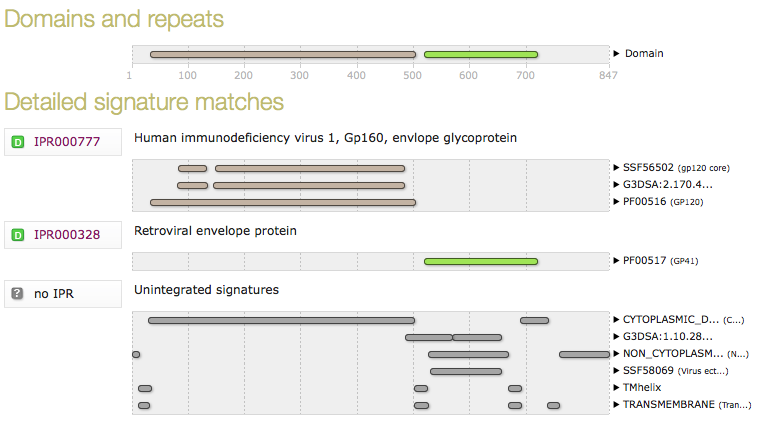This screenshot has height=421, width=765.
Task: Select the green domain bar in summary track
Action: (481, 54)
